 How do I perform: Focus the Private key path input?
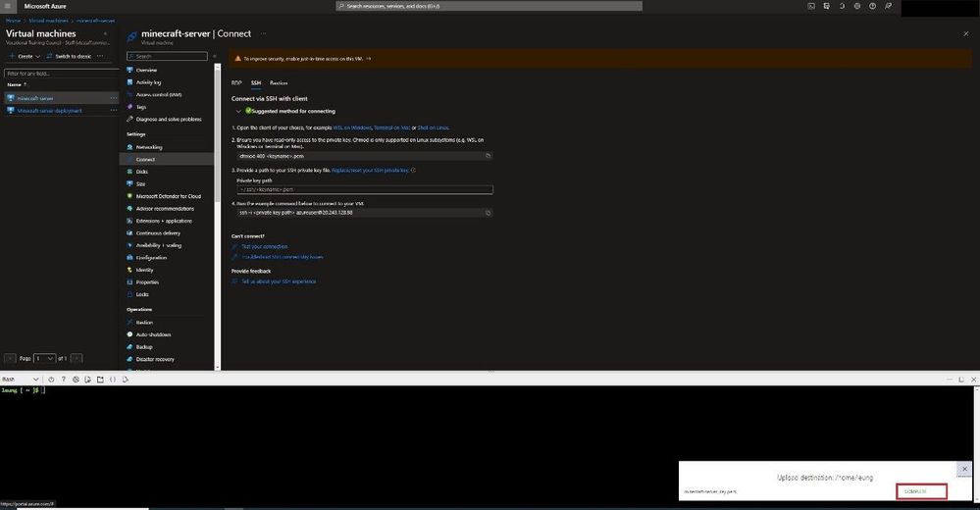click(364, 189)
